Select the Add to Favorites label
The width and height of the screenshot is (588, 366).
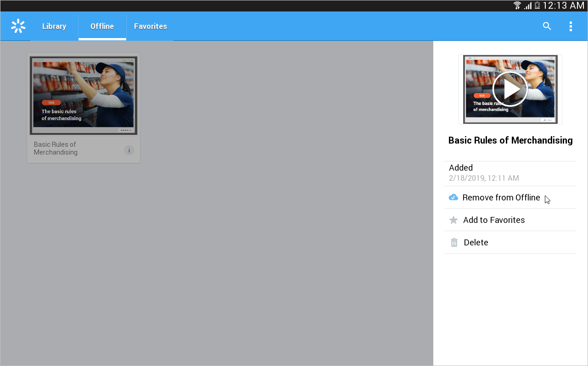tap(493, 220)
